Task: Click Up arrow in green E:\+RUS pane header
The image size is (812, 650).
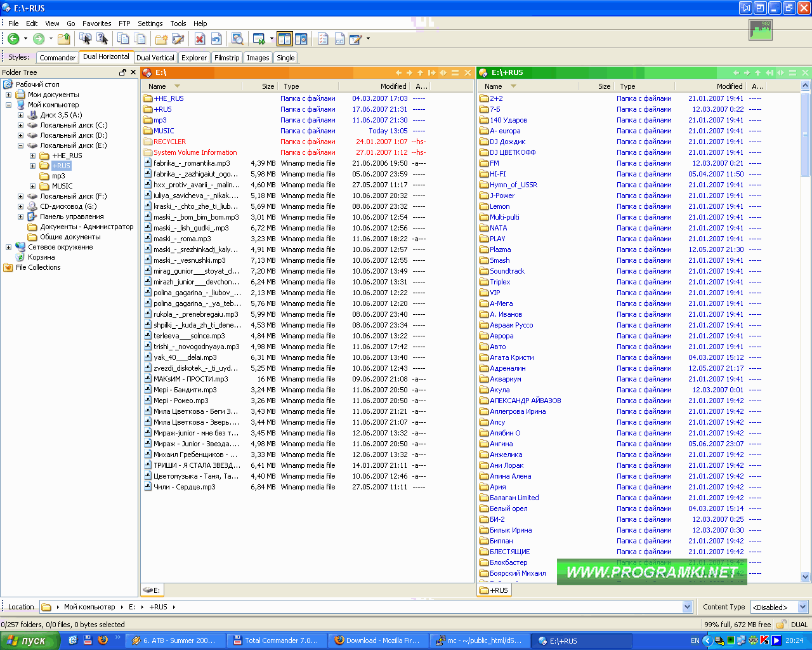Action: tap(757, 73)
